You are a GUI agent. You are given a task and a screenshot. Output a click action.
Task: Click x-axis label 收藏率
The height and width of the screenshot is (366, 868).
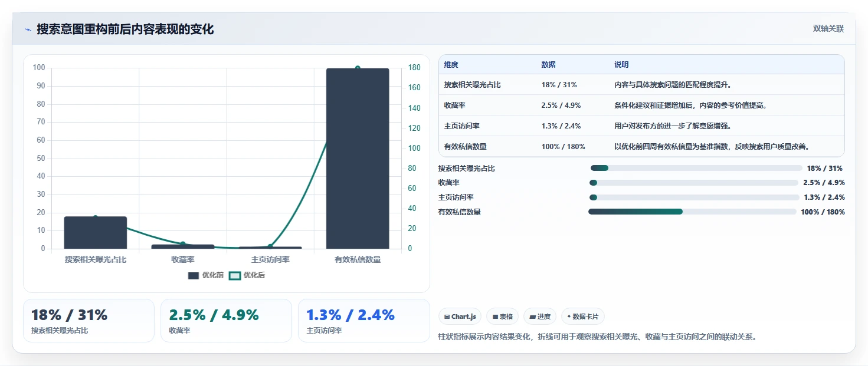tap(183, 260)
